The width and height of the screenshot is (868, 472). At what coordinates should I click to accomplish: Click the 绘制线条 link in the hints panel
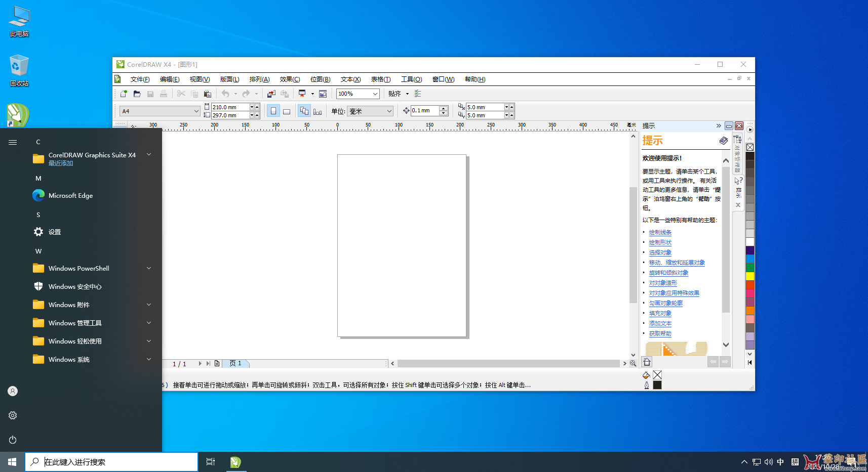click(x=660, y=232)
